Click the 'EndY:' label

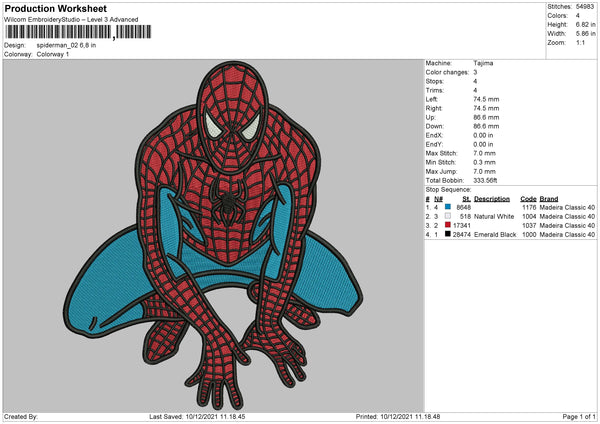[434, 144]
